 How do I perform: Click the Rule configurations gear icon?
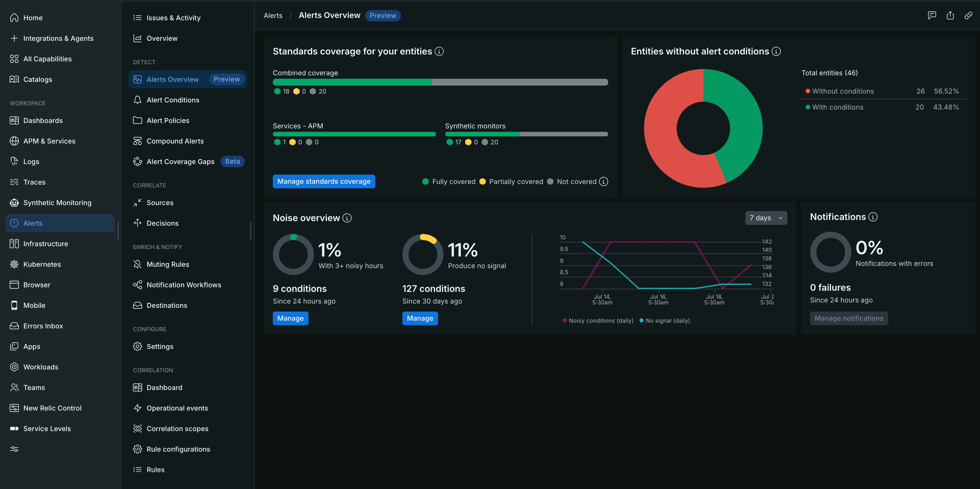137,449
